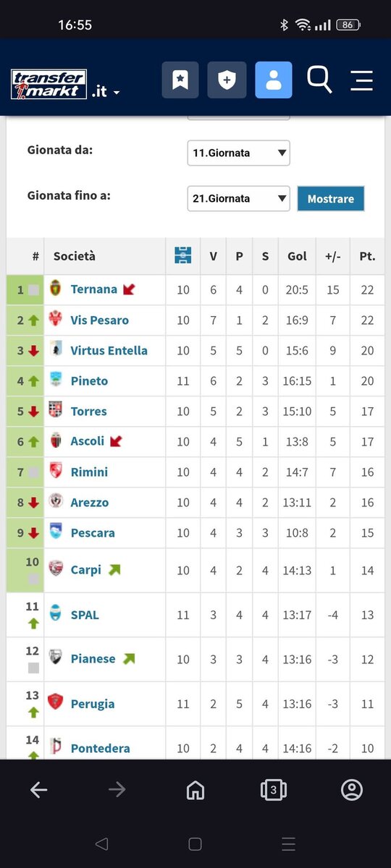Screen dimensions: 391x868
Task: Open the user profile icon
Action: coord(274,80)
